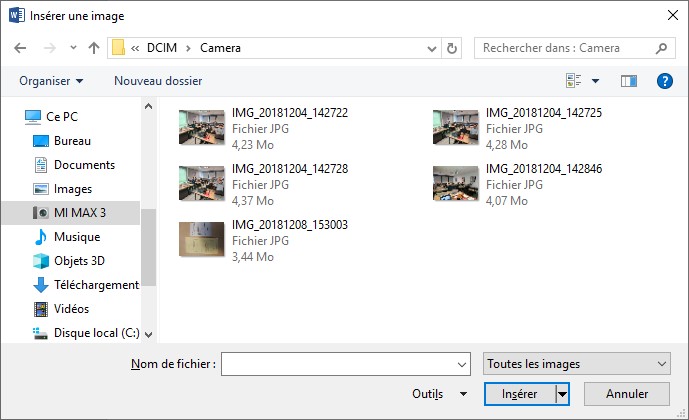
Task: Click Nouveau dossier in toolbar
Action: point(158,80)
